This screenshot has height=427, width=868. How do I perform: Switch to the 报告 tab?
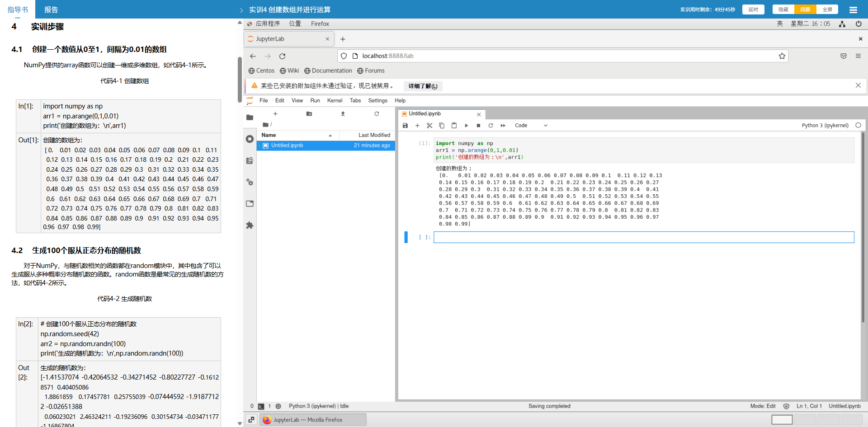(51, 9)
